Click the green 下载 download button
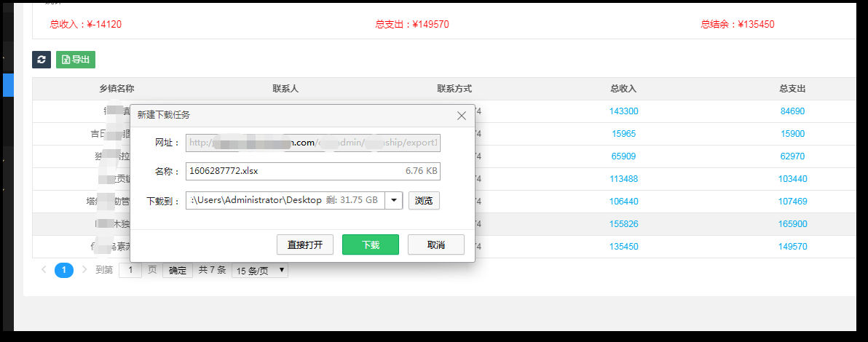Screen dimensions: 868x342 pos(371,244)
